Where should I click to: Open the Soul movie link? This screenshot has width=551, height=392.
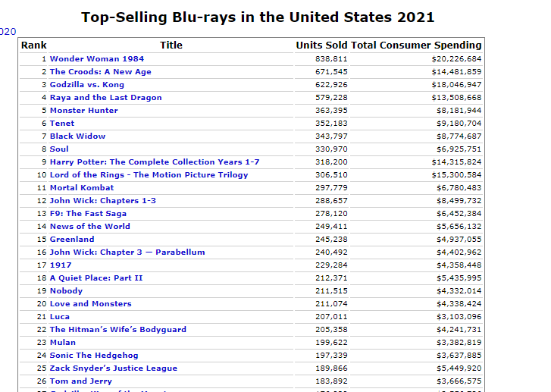click(59, 149)
